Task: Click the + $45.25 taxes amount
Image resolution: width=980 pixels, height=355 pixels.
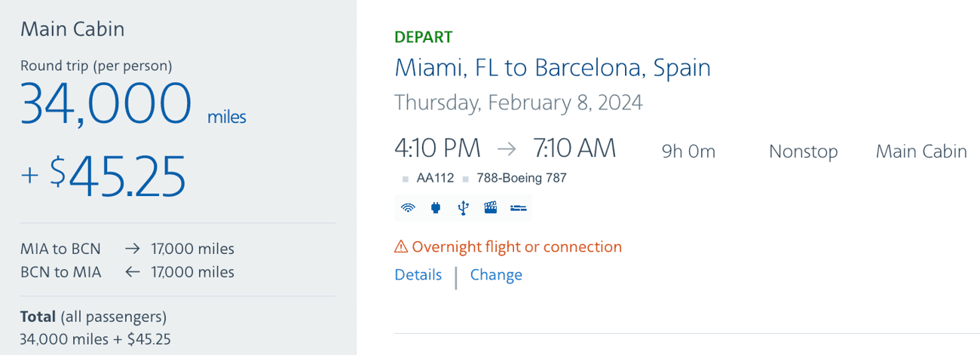Action: [x=103, y=175]
